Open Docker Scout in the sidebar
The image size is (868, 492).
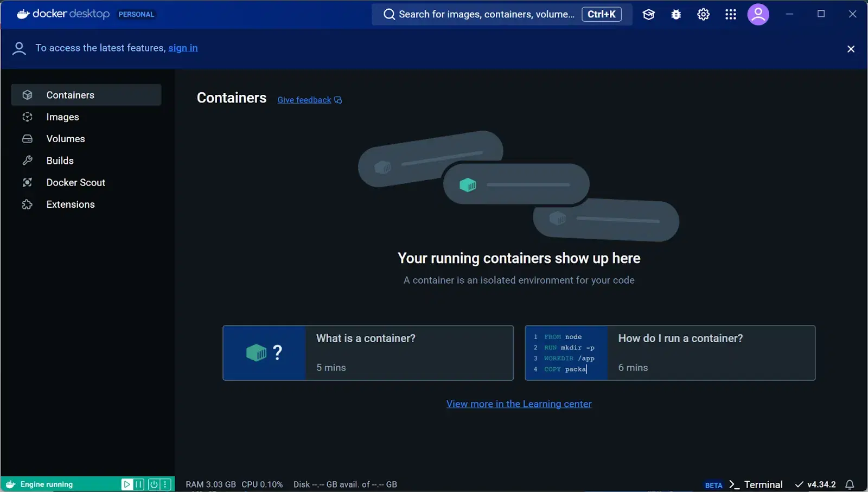pos(86,182)
